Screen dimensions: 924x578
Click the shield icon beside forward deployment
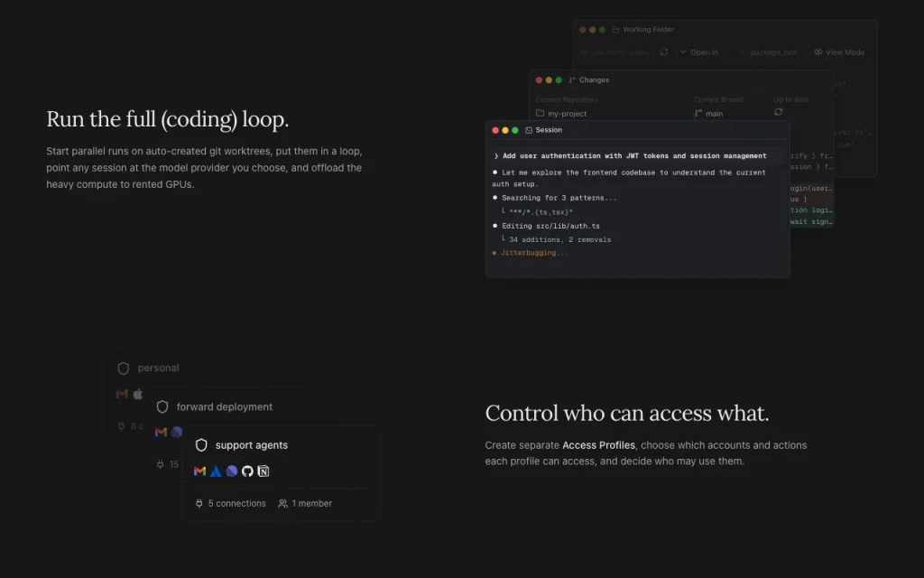pyautogui.click(x=162, y=407)
